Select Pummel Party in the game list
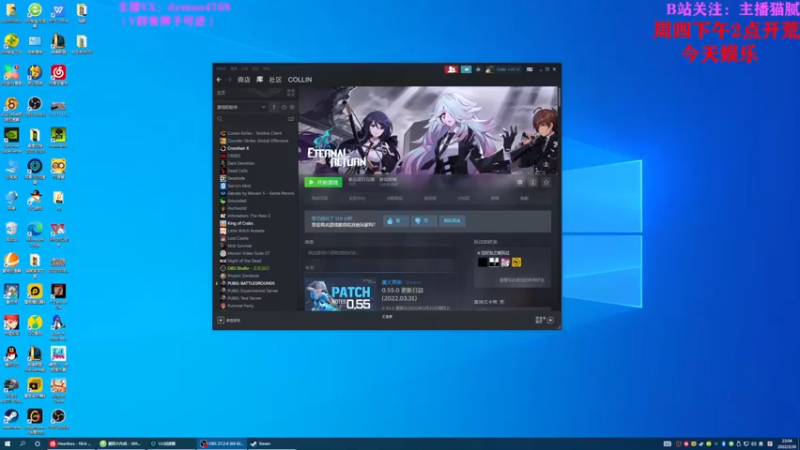The width and height of the screenshot is (800, 450). pos(240,306)
